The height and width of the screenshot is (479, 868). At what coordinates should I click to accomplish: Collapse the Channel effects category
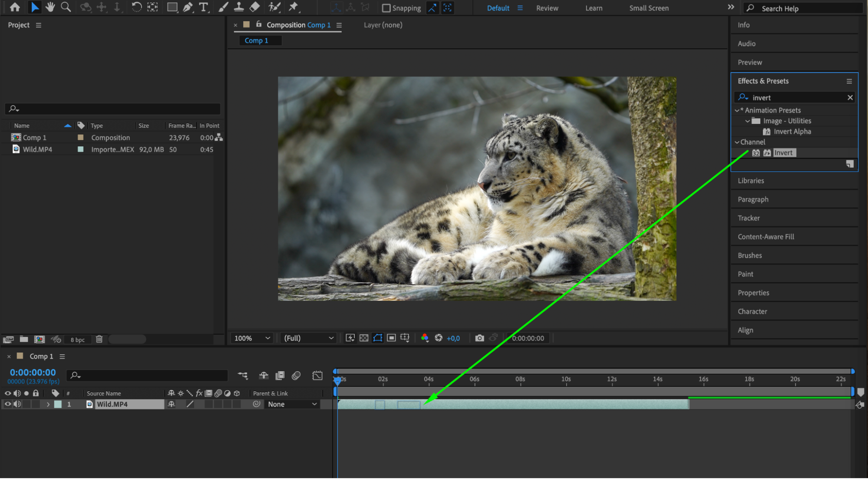[x=737, y=142]
